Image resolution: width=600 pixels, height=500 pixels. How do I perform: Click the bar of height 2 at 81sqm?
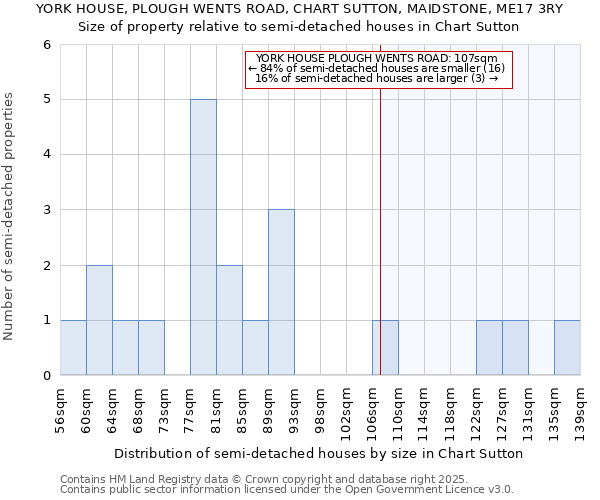[x=230, y=320]
